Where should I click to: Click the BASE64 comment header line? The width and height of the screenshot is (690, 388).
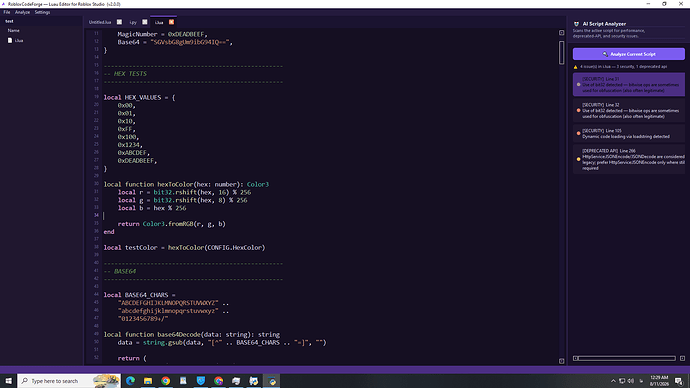pos(120,271)
